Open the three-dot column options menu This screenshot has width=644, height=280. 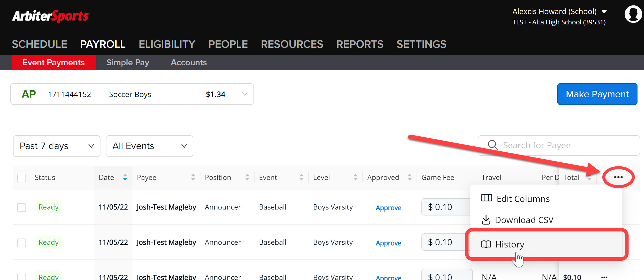point(618,177)
